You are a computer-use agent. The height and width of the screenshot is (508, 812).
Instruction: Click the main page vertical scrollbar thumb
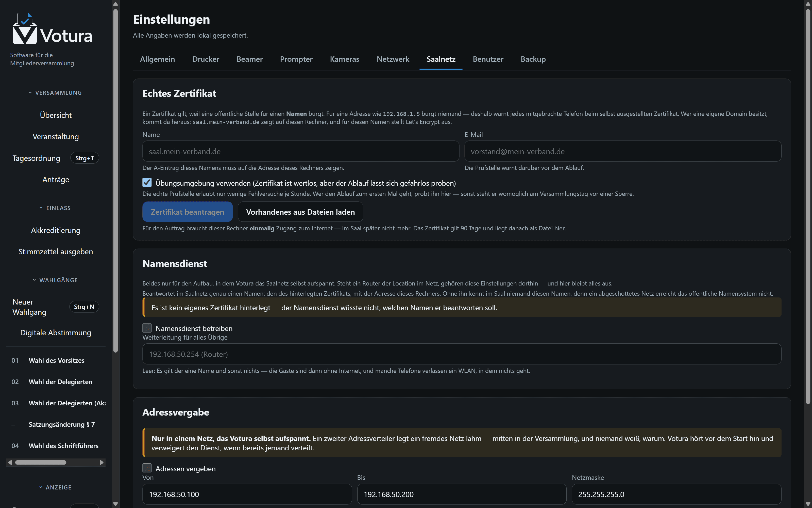point(808,207)
